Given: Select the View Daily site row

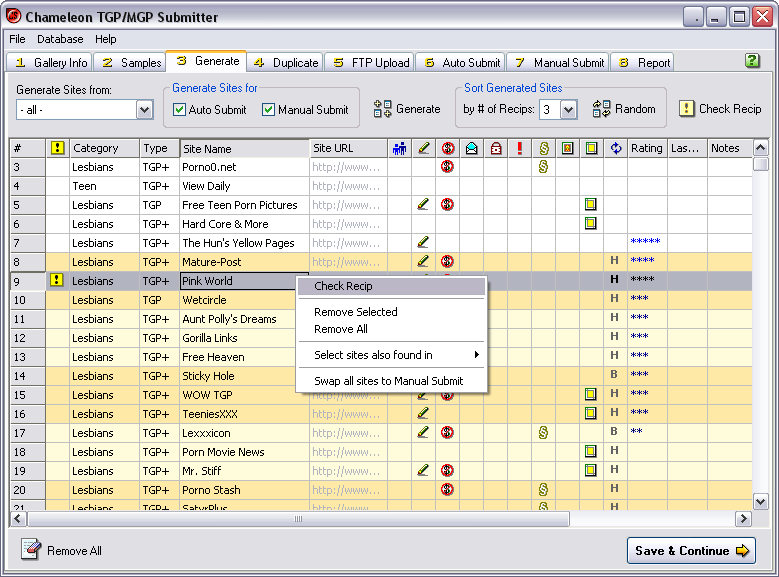Looking at the screenshot, I should click(x=381, y=186).
